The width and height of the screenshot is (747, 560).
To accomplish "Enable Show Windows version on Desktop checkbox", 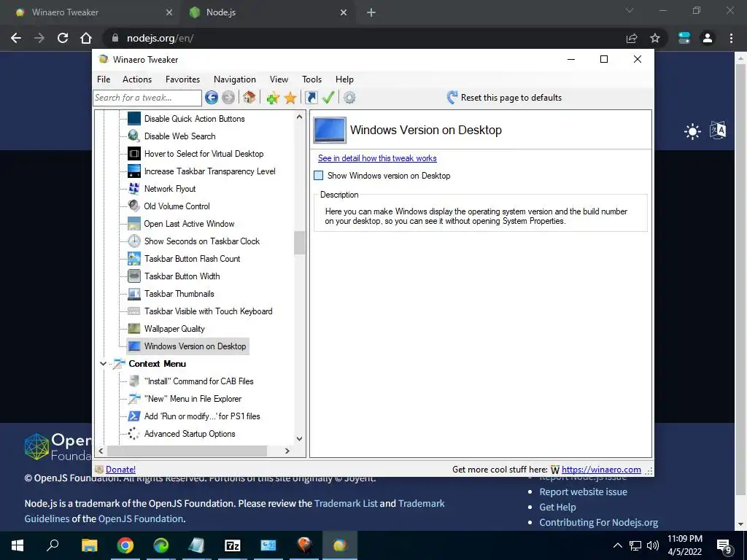I will pyautogui.click(x=319, y=176).
